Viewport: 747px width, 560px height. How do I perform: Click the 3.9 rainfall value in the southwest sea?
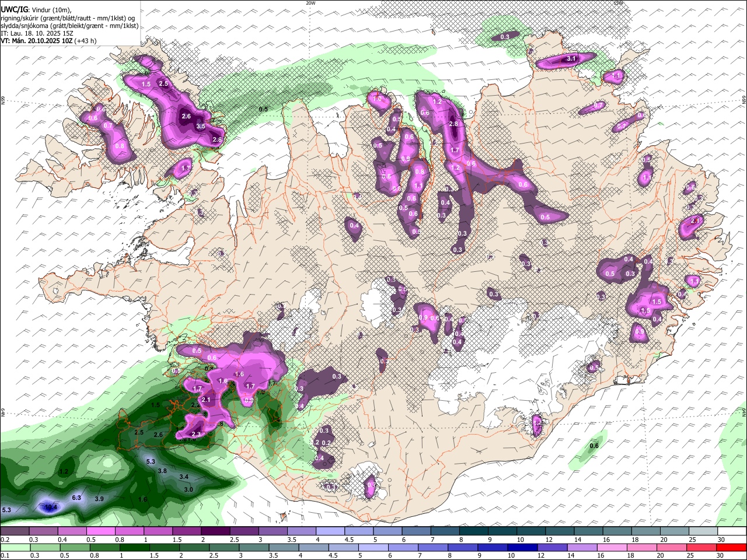[99, 499]
